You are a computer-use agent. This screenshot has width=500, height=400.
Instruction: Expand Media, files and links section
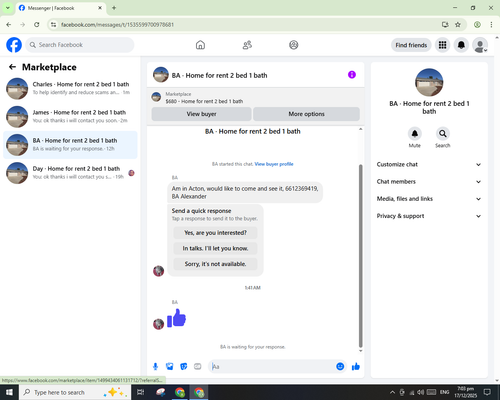pos(429,199)
